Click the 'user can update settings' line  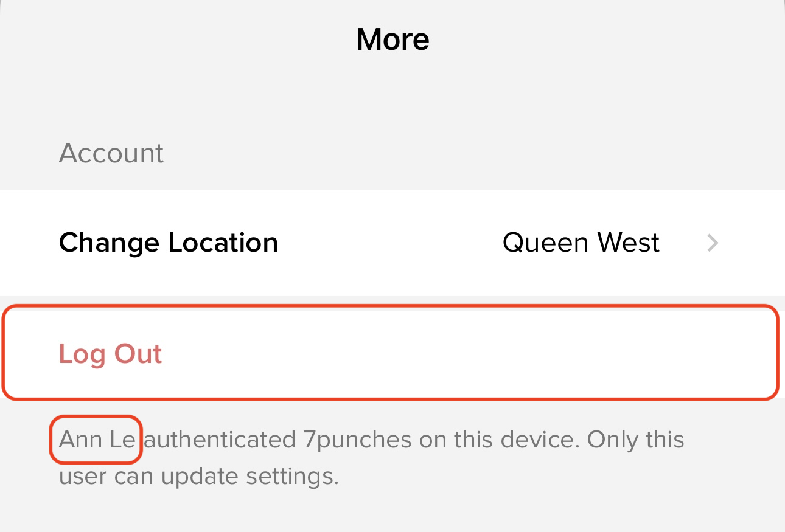pos(198,476)
